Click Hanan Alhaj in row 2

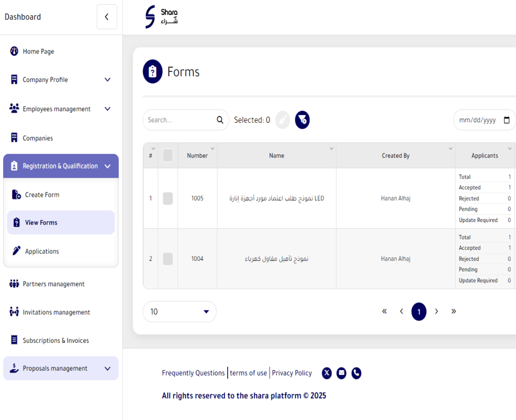[396, 259]
